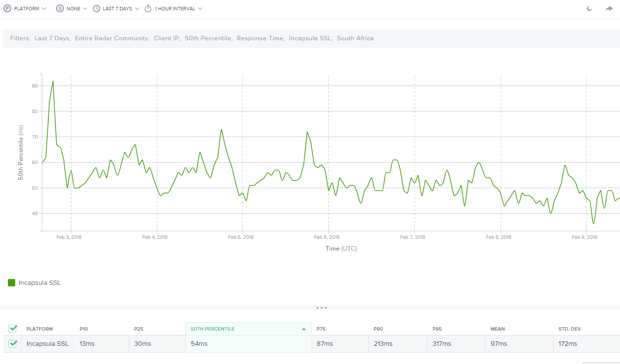Screen dimensions: 620x364
Task: Sort by the P10 column header
Action: [84, 329]
